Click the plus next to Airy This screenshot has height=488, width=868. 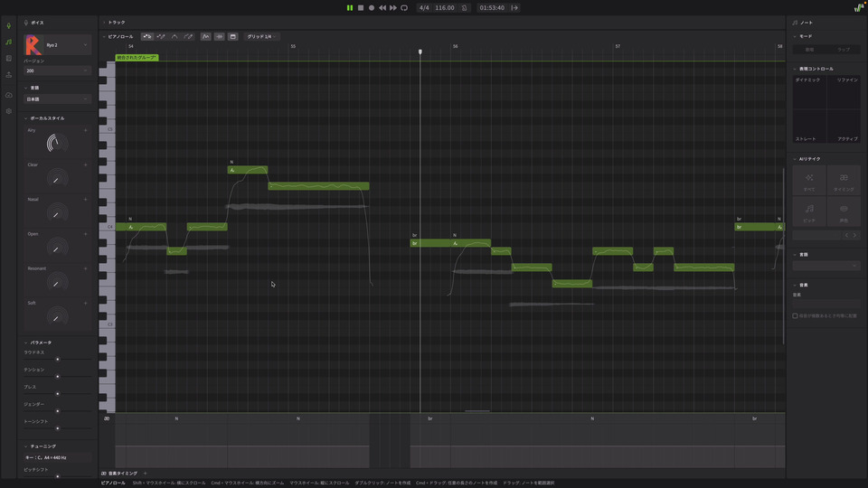[85, 130]
